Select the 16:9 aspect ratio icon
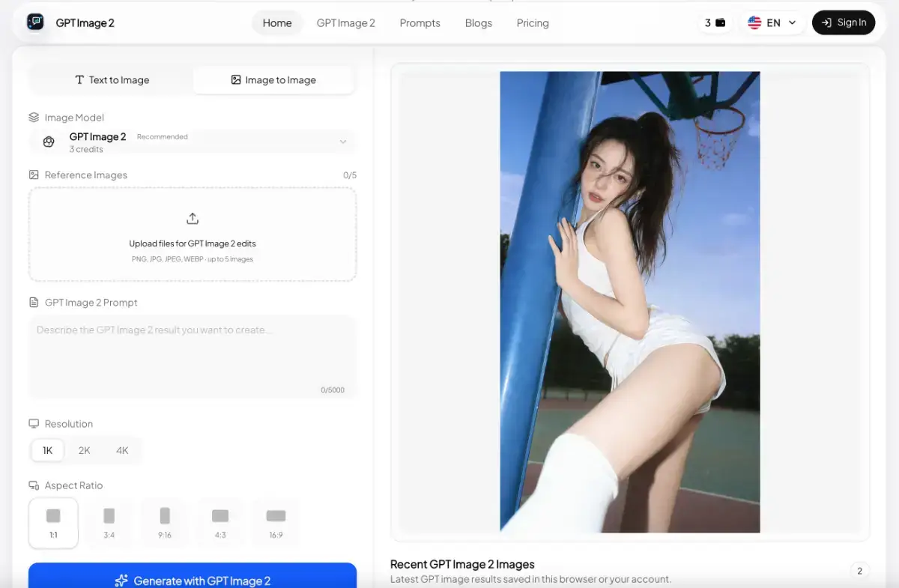Viewport: 899px width, 588px height. pyautogui.click(x=276, y=516)
